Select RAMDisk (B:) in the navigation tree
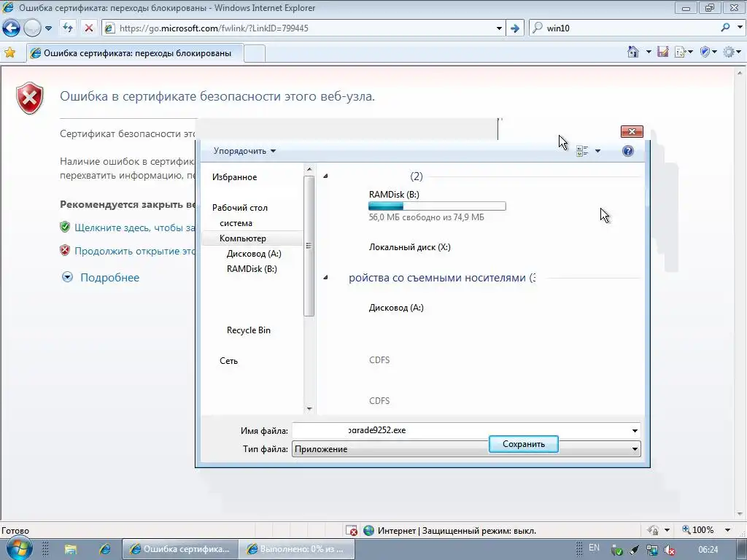This screenshot has height=560, width=747. click(x=252, y=268)
